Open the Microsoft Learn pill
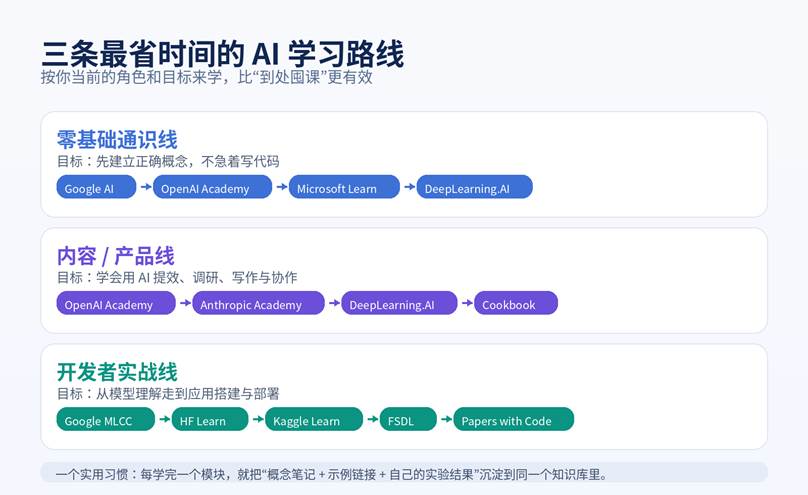The height and width of the screenshot is (495, 808). pyautogui.click(x=344, y=187)
